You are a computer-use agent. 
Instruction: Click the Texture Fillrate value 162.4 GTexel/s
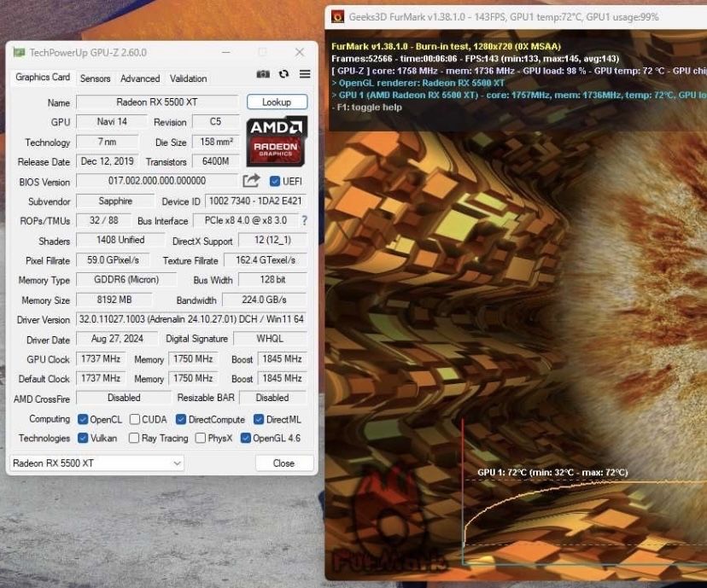click(265, 260)
